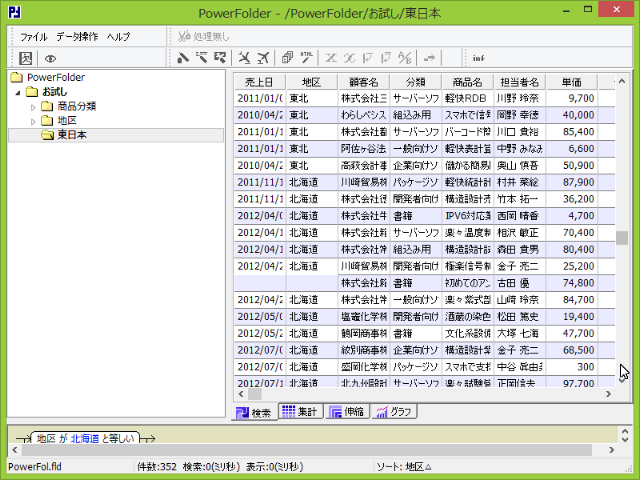The width and height of the screenshot is (640, 480).
Task: Click the table vertical scrollbar up arrow
Action: pyautogui.click(x=622, y=81)
